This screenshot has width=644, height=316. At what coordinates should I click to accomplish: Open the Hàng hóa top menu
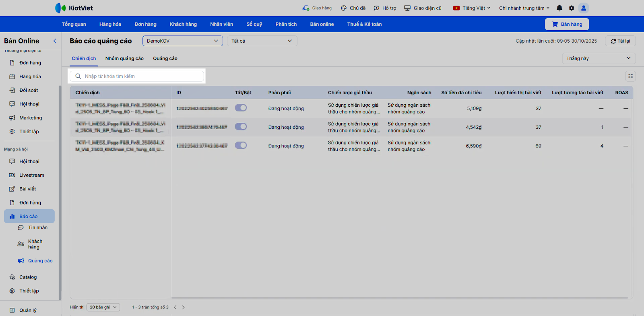pyautogui.click(x=110, y=24)
